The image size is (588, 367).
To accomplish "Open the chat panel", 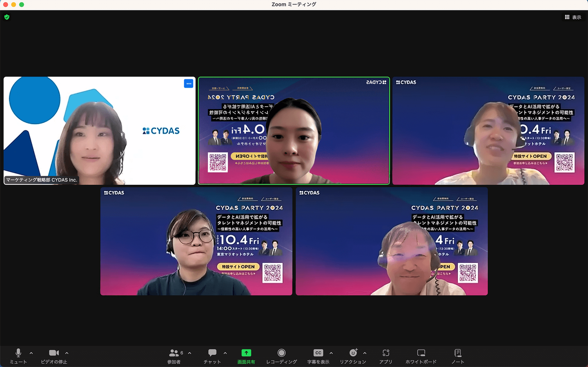I will pos(212,356).
